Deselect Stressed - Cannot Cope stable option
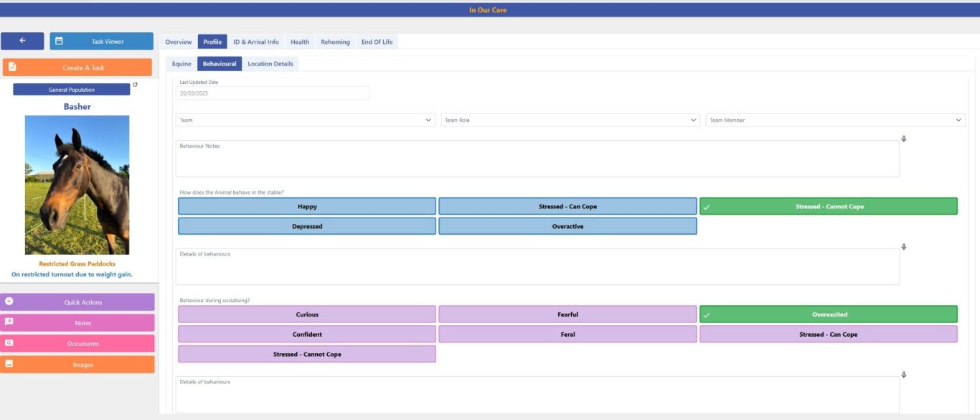The image size is (980, 420). [x=829, y=207]
